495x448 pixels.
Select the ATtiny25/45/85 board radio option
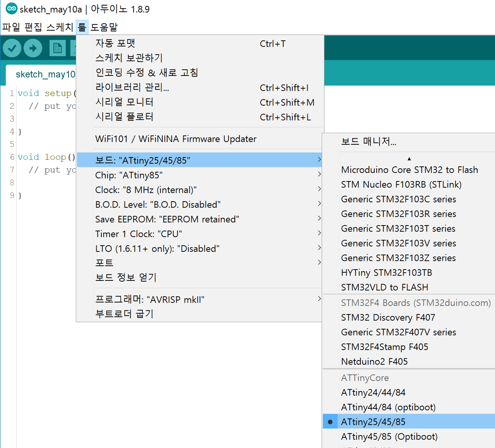[x=409, y=422]
